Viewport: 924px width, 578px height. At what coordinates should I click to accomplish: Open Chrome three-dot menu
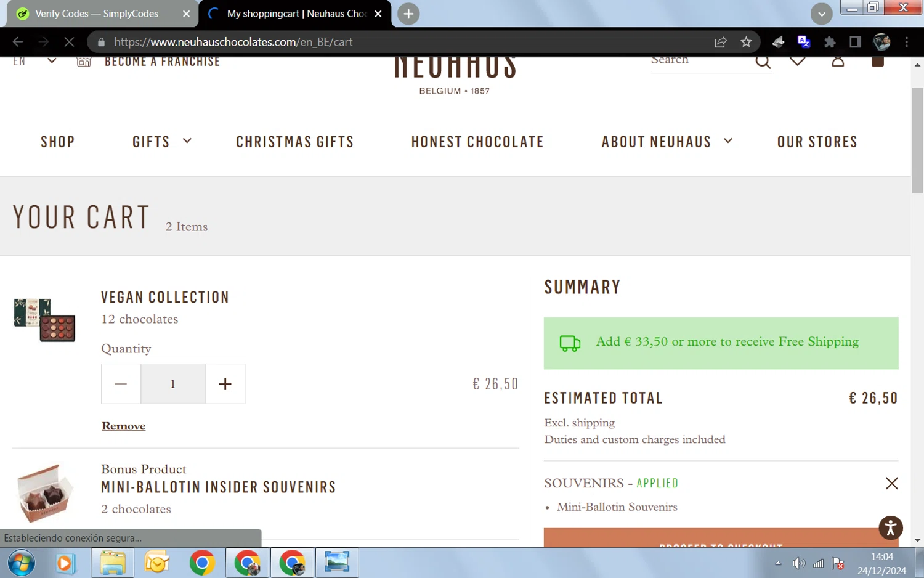[906, 42]
